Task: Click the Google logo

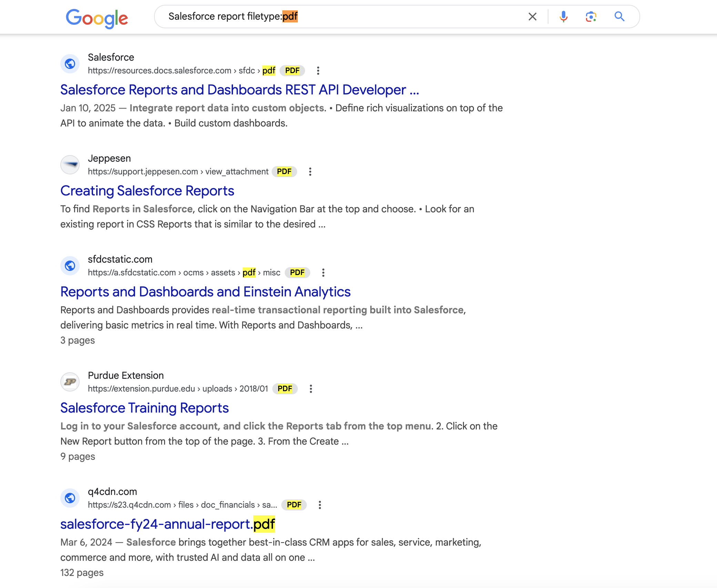Action: pyautogui.click(x=97, y=18)
